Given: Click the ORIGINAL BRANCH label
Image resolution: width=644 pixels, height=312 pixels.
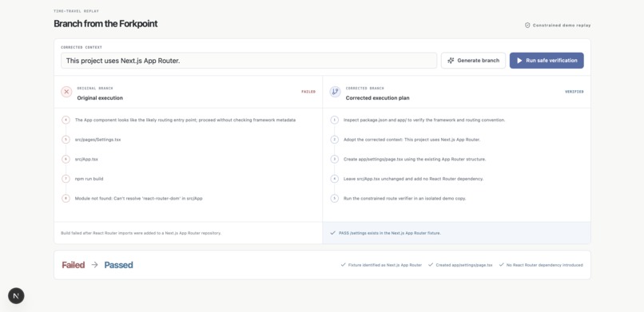Looking at the screenshot, I should click(x=95, y=88).
